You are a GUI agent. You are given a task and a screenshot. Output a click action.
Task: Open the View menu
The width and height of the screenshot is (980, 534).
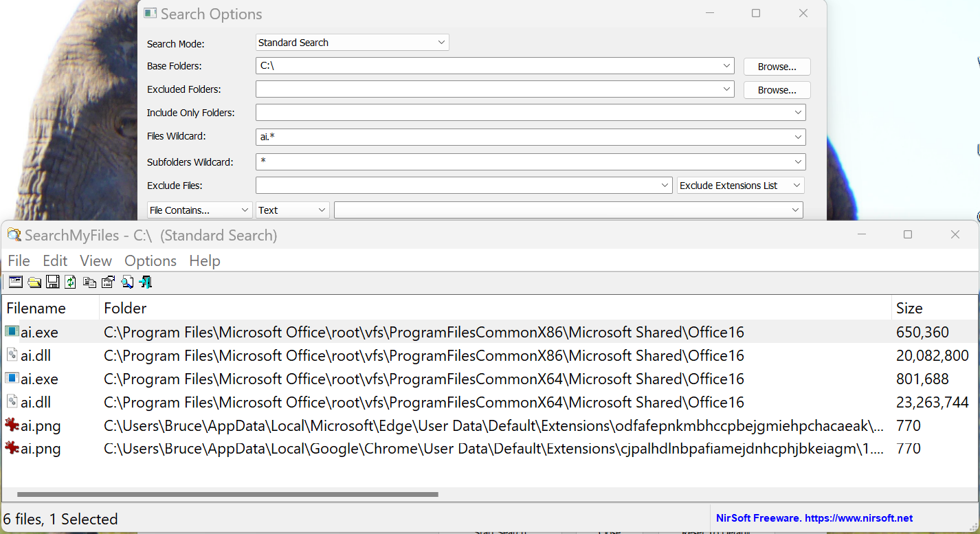(x=95, y=260)
